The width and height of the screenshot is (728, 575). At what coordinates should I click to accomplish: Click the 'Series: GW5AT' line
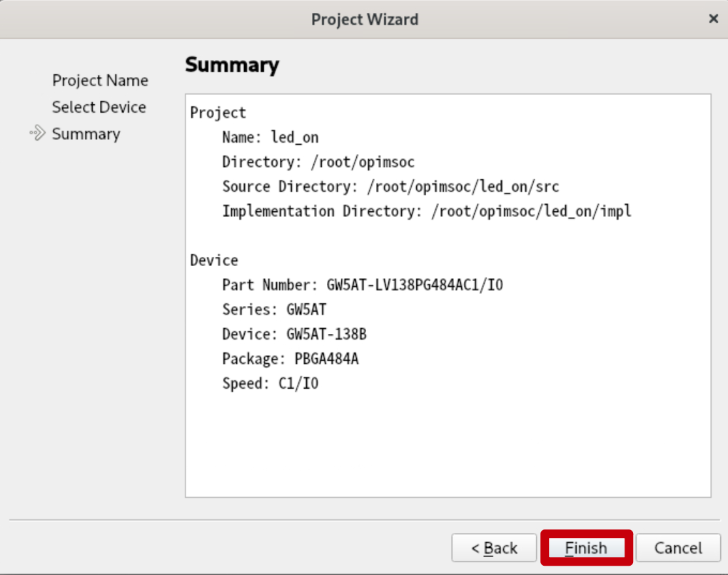pos(274,310)
